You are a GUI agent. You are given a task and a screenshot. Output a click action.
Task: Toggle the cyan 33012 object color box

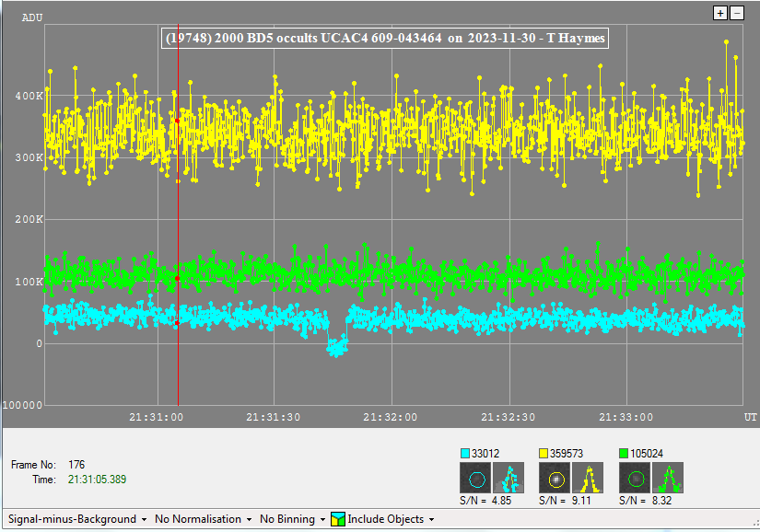tap(464, 453)
